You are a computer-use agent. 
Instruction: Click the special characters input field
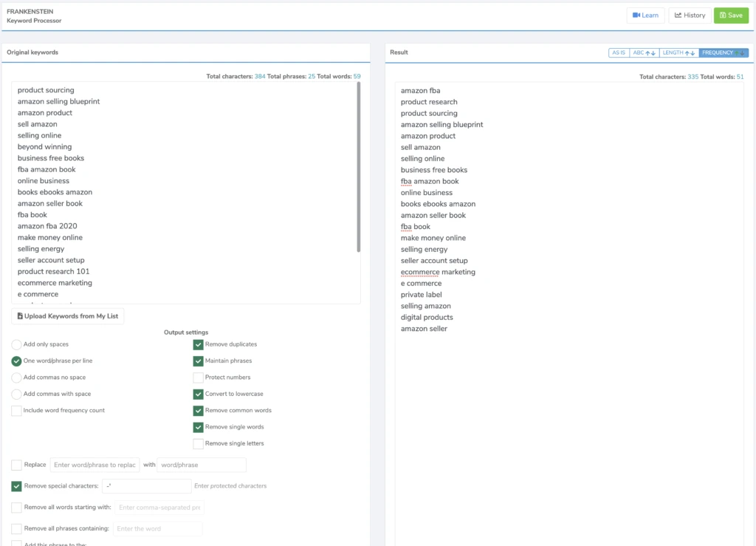click(x=147, y=486)
